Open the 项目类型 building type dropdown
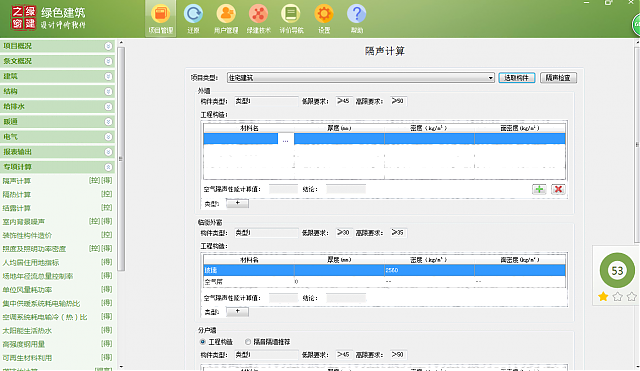Image resolution: width=640 pixels, height=371 pixels. [x=361, y=78]
